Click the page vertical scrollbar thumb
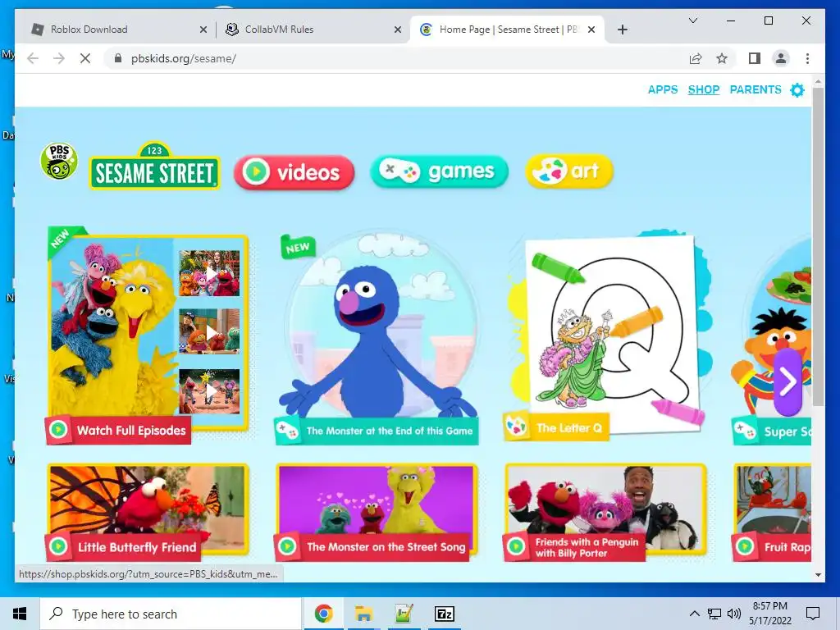 (818, 246)
